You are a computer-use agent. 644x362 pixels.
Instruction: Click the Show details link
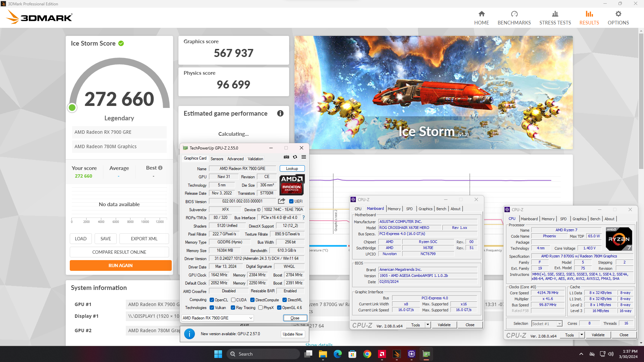[319, 344]
